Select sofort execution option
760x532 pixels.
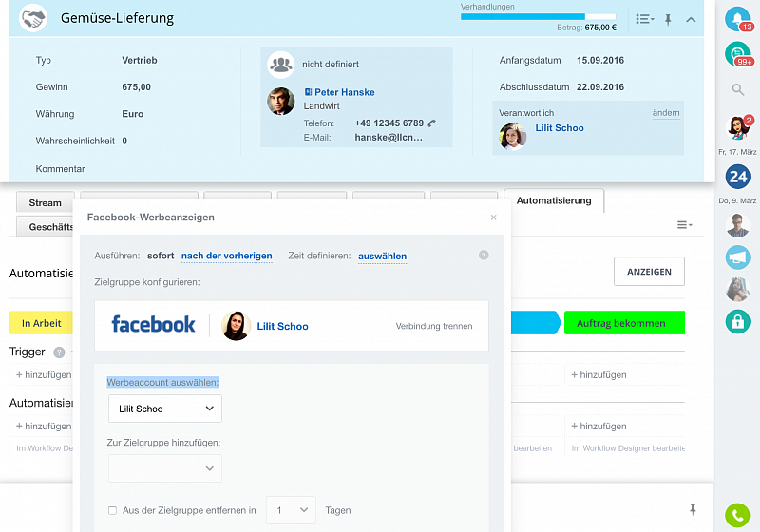click(x=161, y=256)
